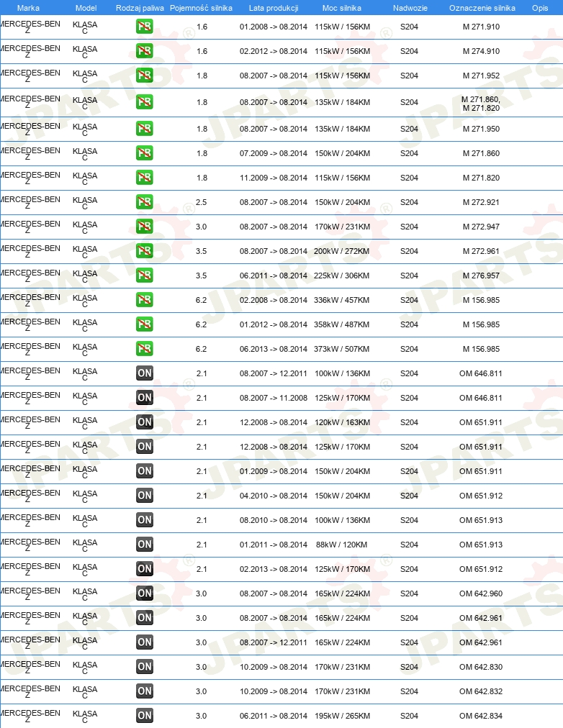Screen dimensions: 563x728
Task: Click the power value 120kW / 163KM
Action: [343, 422]
